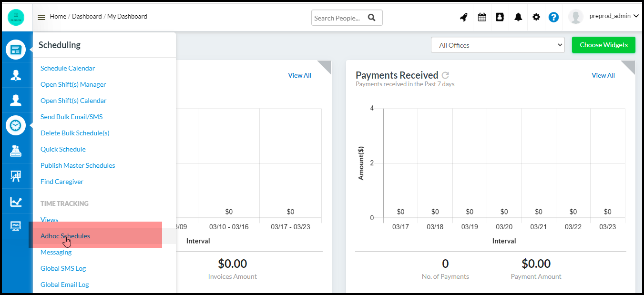Open the help question-mark icon
The width and height of the screenshot is (644, 295).
pyautogui.click(x=553, y=17)
